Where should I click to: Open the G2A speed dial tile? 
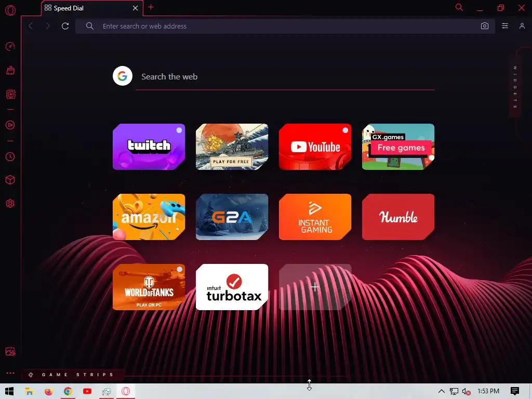pos(232,217)
